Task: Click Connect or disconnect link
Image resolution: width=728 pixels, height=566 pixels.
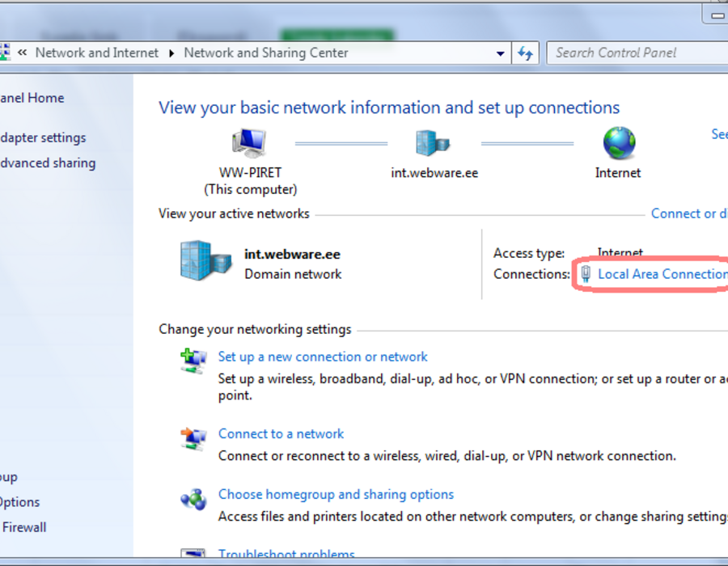Action: pyautogui.click(x=689, y=213)
